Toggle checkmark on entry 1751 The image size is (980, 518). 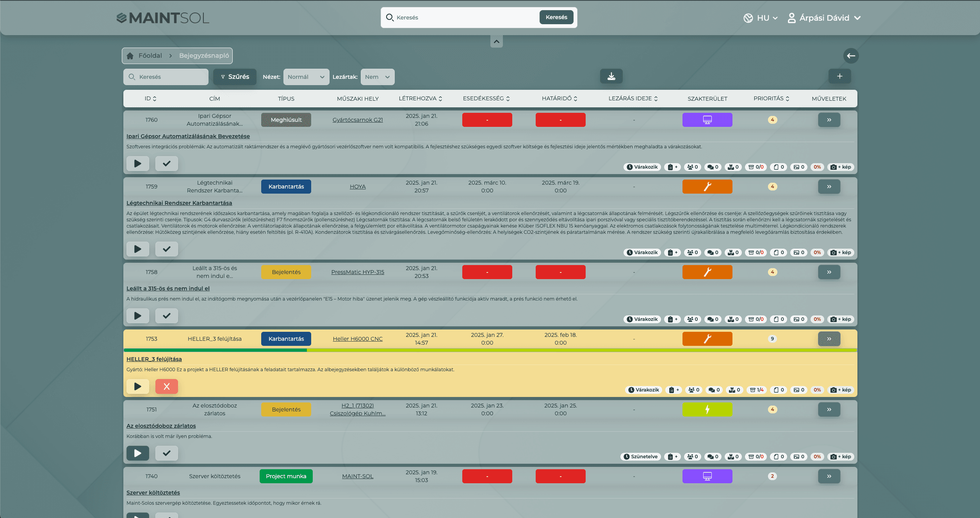tap(166, 453)
